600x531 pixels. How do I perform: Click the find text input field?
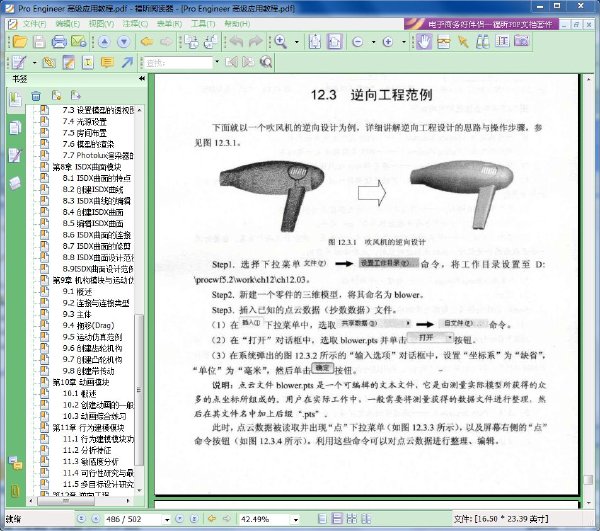tap(178, 62)
